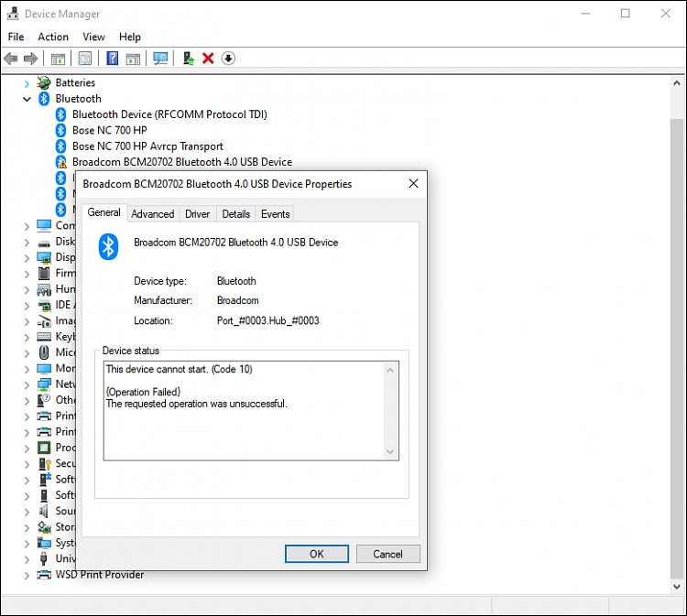Viewport: 687px width, 616px height.
Task: Click the 'Port_#0003.Hub_#0003' location value
Action: (x=268, y=321)
